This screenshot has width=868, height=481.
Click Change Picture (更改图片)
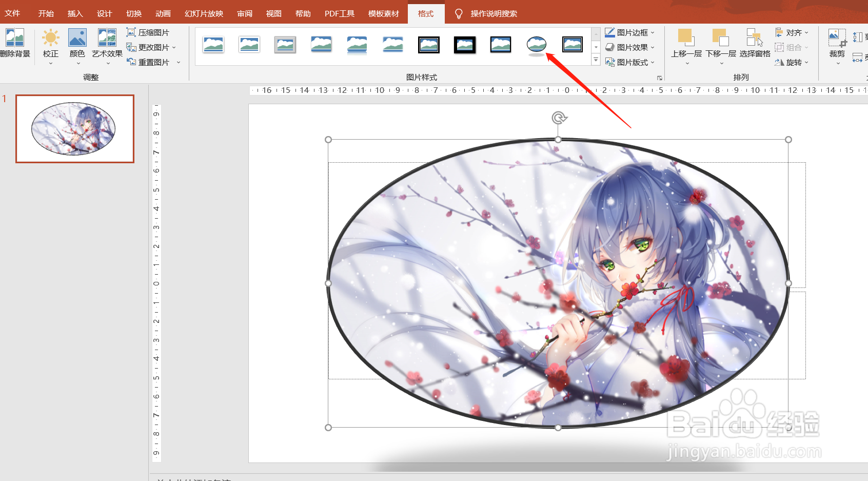point(151,47)
